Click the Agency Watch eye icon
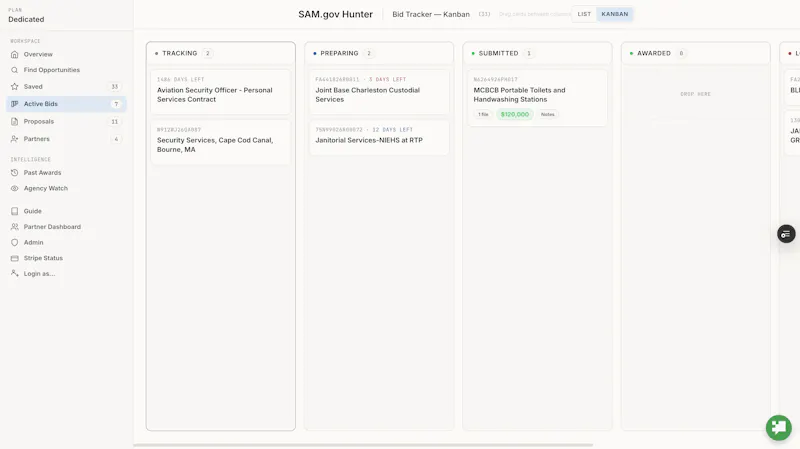This screenshot has height=449, width=800. coord(14,188)
